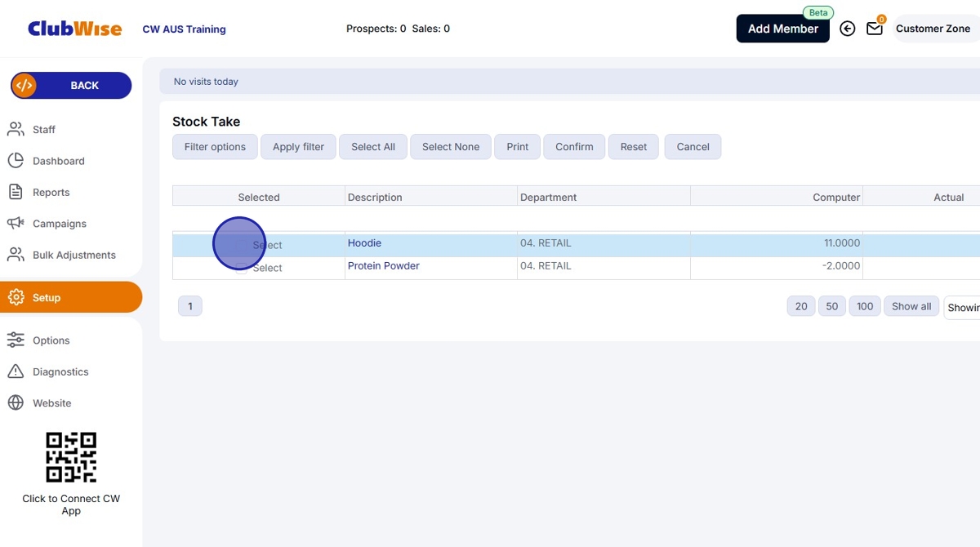Go to Staff in the sidebar

[x=44, y=130]
